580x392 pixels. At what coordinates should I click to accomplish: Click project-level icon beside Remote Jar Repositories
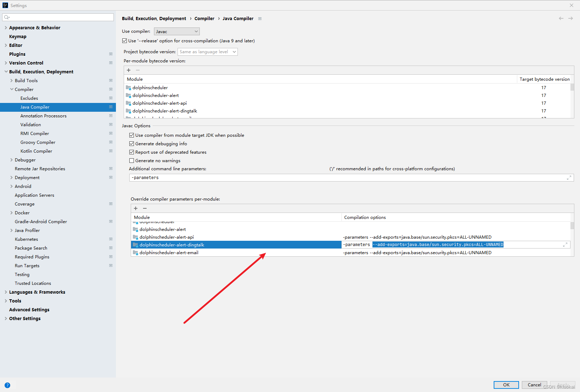pyautogui.click(x=111, y=169)
